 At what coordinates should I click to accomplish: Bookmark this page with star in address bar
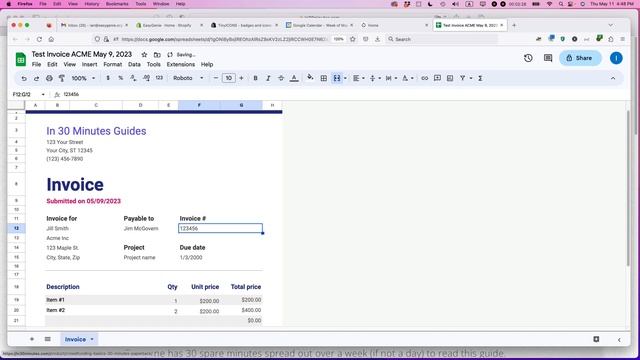[x=353, y=39]
